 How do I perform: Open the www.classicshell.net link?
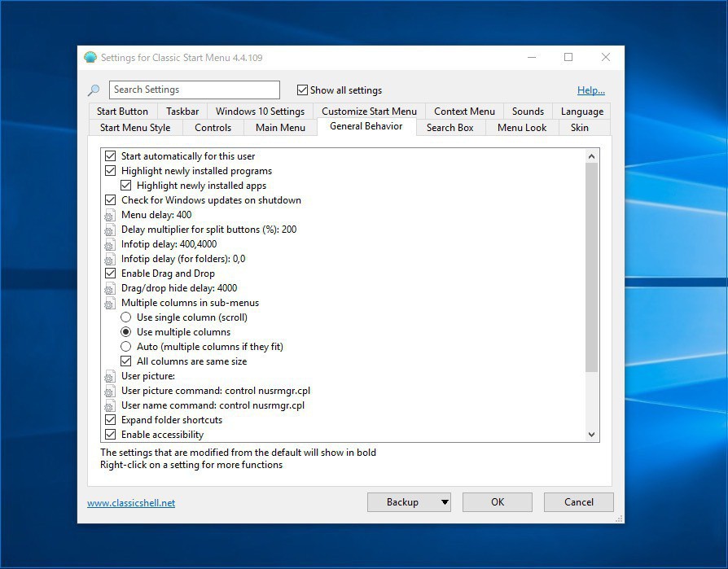[131, 503]
